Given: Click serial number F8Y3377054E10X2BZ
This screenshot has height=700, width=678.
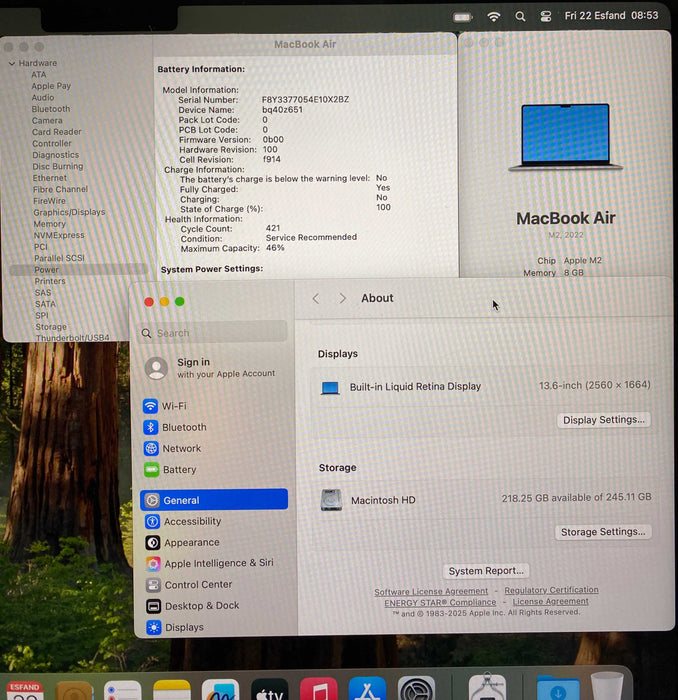Looking at the screenshot, I should 305,99.
